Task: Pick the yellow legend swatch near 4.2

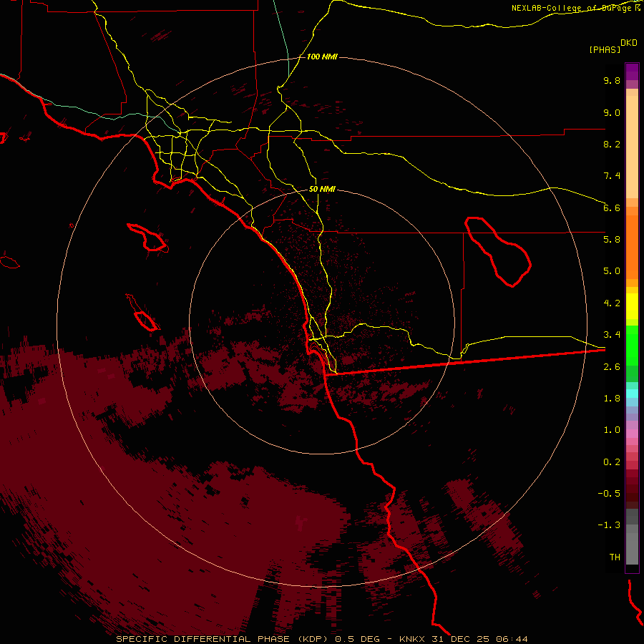Action: (632, 306)
